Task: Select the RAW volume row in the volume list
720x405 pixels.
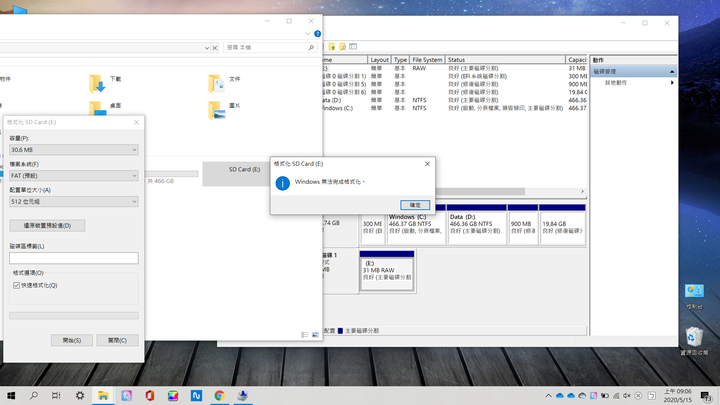Action: pos(455,68)
